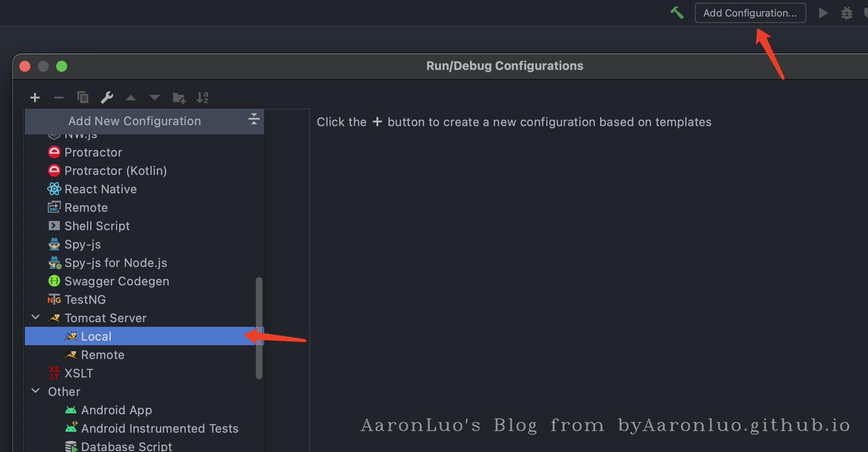Collapse the Other group chevron
The width and height of the screenshot is (868, 452).
tap(35, 391)
